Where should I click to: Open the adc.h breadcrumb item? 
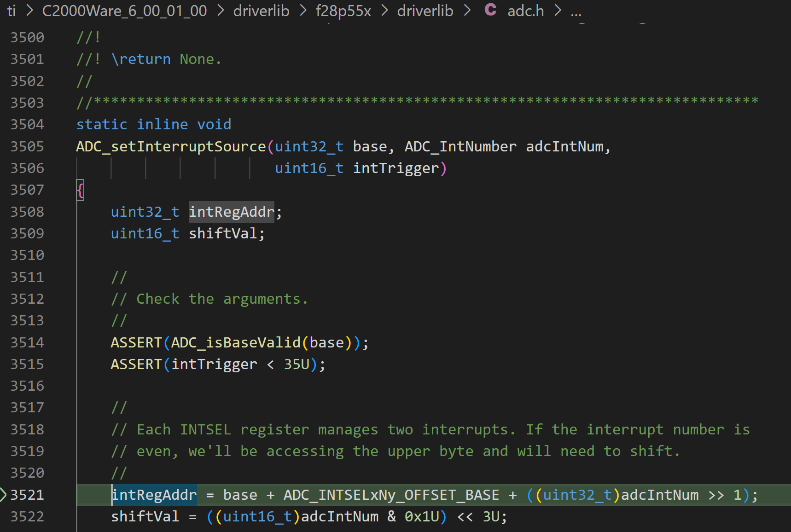(x=525, y=11)
